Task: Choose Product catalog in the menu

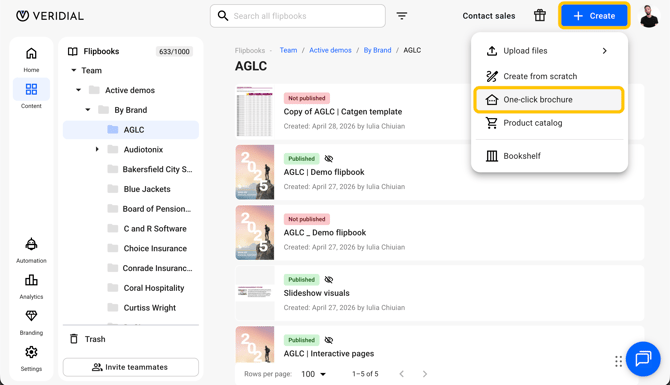Action: 550,123
